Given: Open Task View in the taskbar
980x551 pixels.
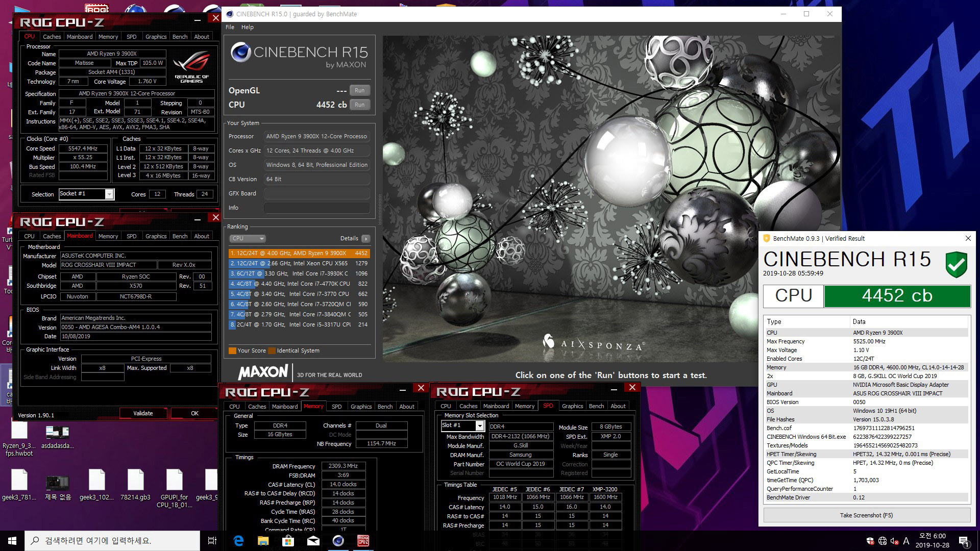Looking at the screenshot, I should [x=212, y=540].
